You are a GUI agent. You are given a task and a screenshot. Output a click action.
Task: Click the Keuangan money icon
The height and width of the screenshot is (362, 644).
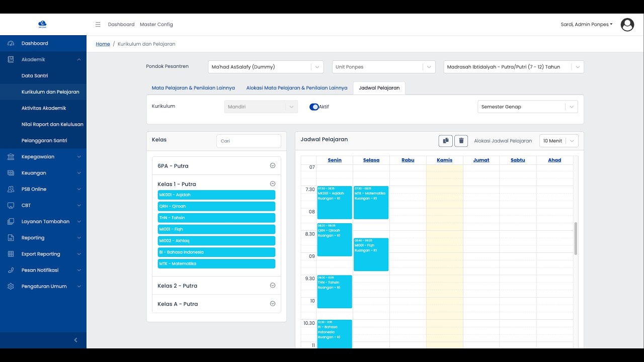(x=11, y=173)
